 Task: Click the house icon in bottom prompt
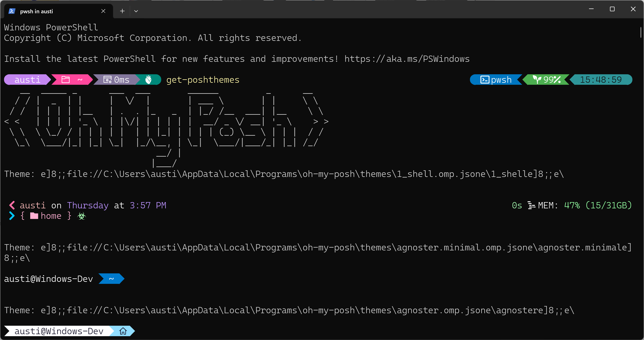(x=123, y=331)
